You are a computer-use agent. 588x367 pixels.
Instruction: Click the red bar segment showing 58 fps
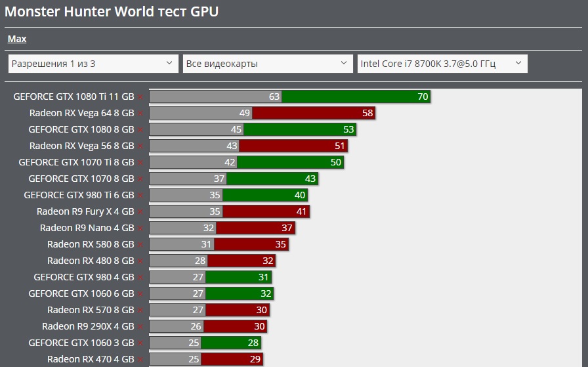coord(314,113)
